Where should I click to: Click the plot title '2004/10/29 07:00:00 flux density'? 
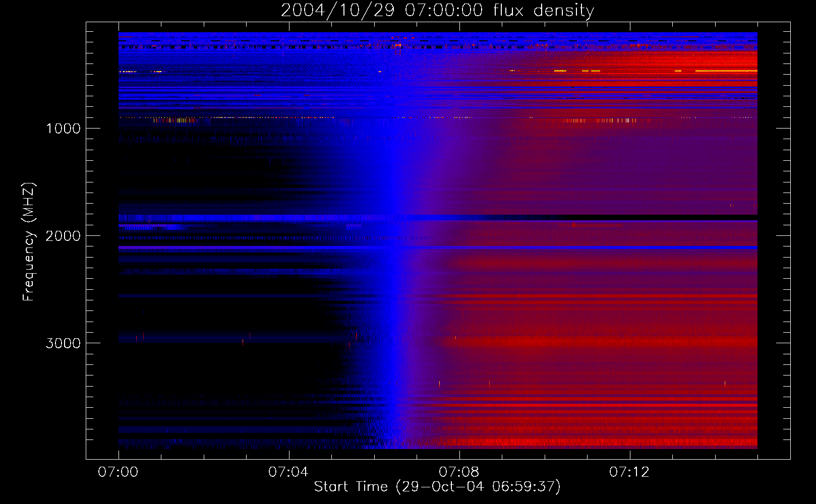[437, 10]
